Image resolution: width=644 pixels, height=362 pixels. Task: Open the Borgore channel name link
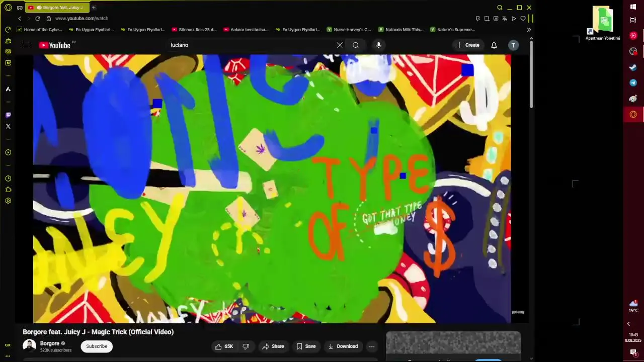tap(50, 343)
